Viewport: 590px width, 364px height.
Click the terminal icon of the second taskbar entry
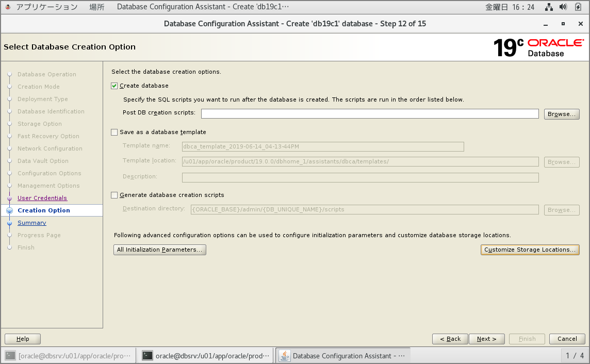(x=147, y=355)
